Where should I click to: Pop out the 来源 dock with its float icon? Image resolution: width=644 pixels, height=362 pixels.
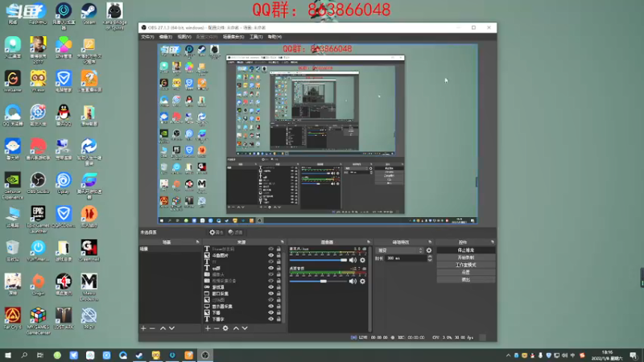pyautogui.click(x=283, y=242)
